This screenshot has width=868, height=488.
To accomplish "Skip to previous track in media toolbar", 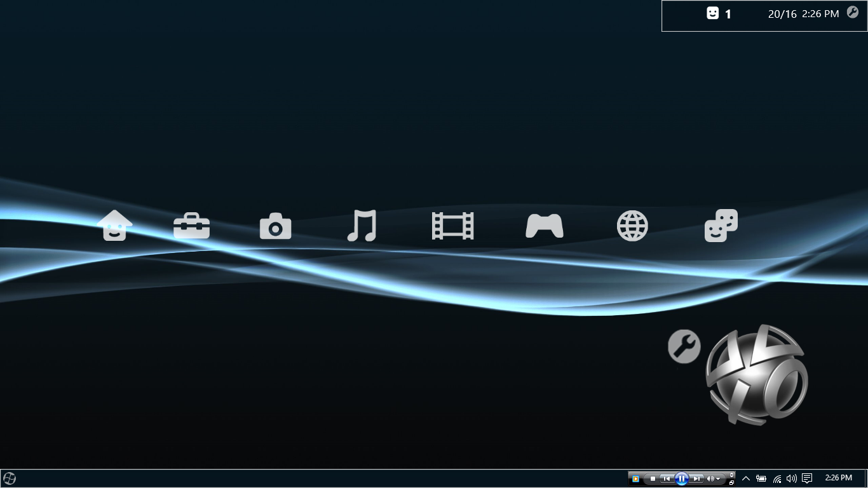I will 667,478.
